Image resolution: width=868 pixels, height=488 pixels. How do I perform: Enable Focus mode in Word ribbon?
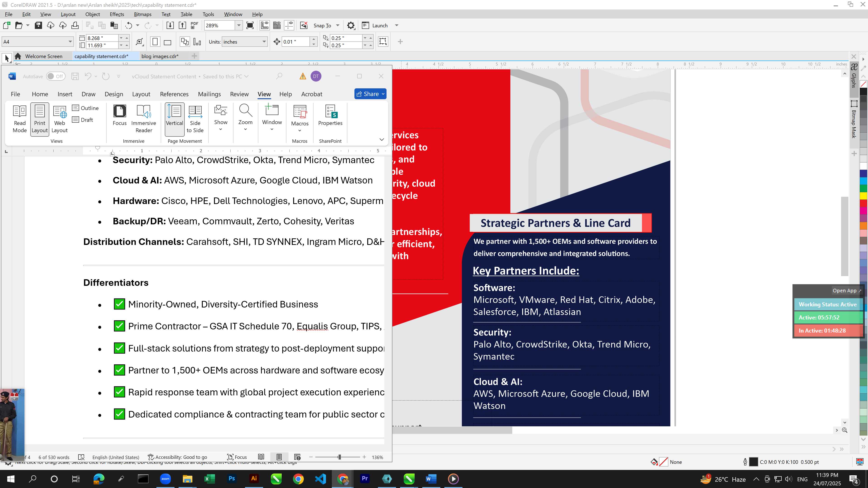(x=120, y=115)
